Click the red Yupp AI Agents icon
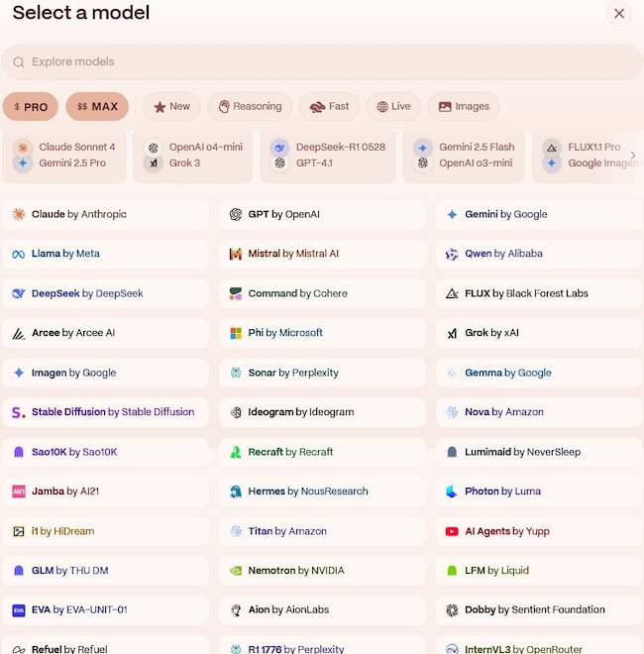This screenshot has height=654, width=644. click(x=452, y=531)
